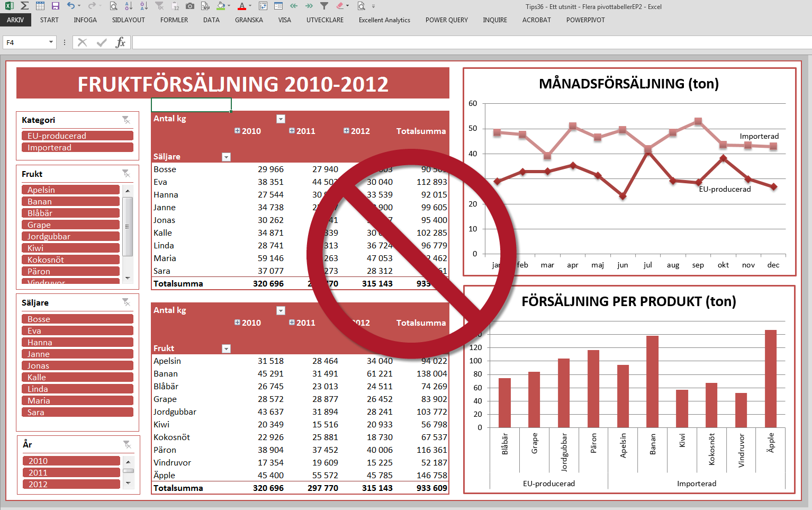Toggle the Hanna item in Säljare slicer
812x510 pixels.
click(x=77, y=342)
